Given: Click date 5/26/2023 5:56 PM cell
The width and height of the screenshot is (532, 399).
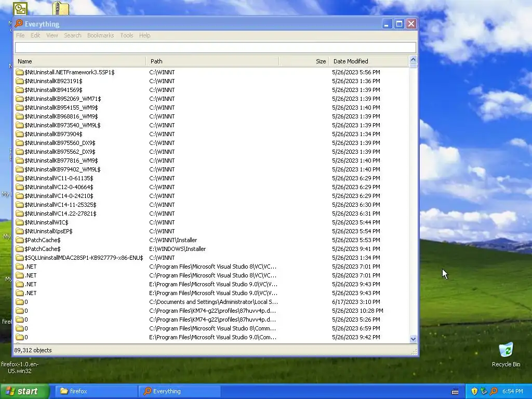Looking at the screenshot, I should 356,72.
